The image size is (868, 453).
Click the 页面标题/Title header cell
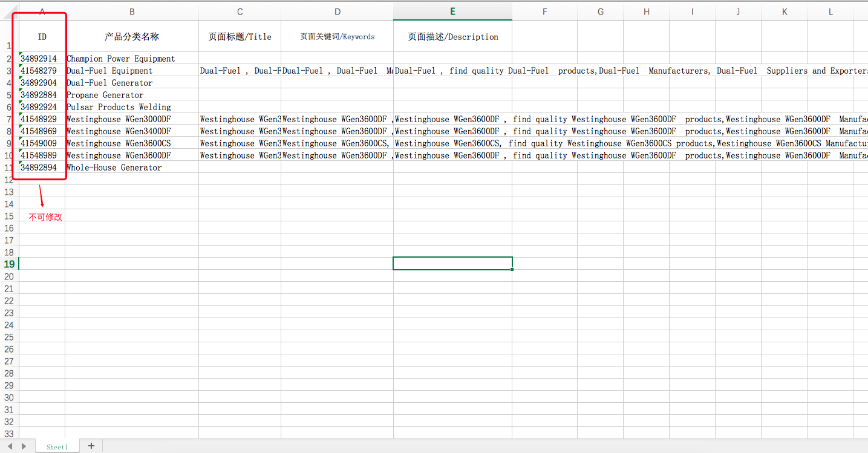(240, 37)
